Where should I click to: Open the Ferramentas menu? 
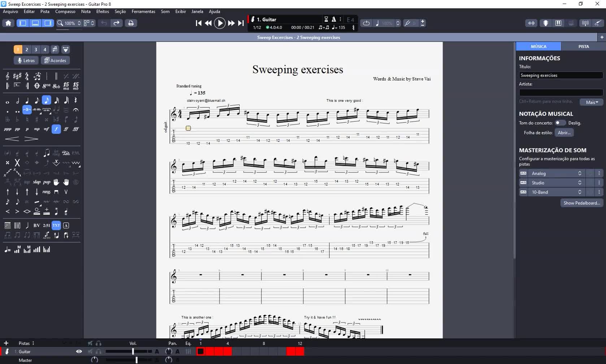click(143, 12)
